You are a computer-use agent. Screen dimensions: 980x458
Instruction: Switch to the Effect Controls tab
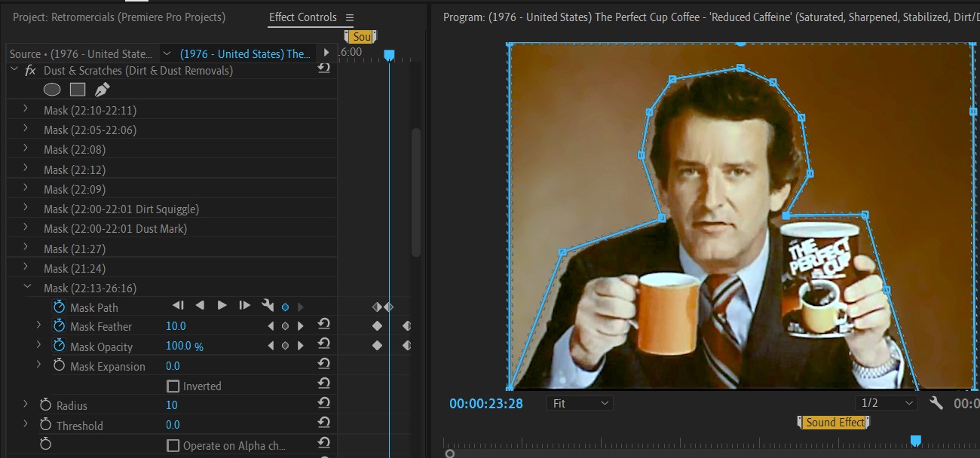[302, 17]
